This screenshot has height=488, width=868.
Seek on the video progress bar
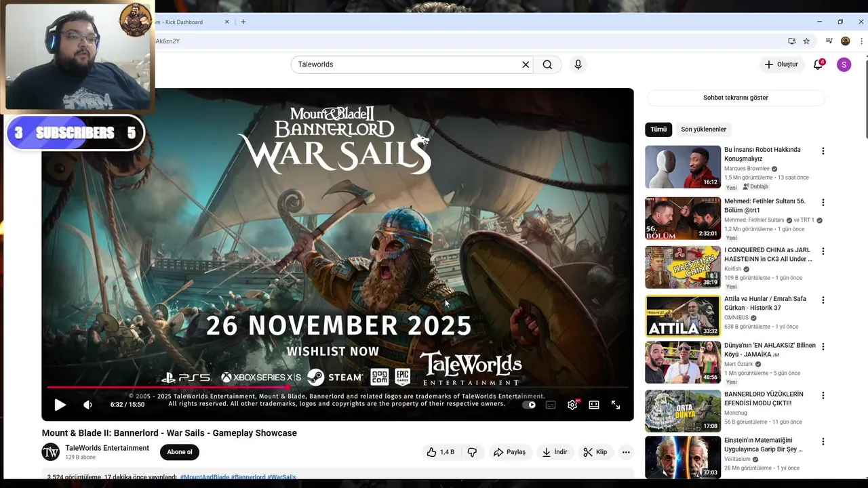pyautogui.click(x=338, y=388)
